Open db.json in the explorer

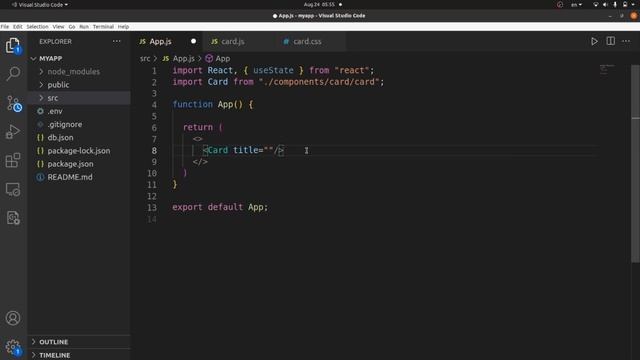79,138
